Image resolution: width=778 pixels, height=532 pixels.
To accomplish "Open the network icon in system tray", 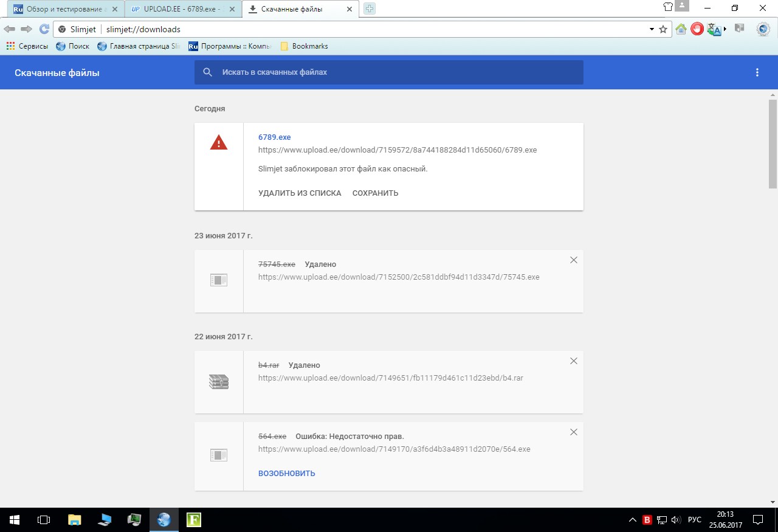I will click(661, 520).
